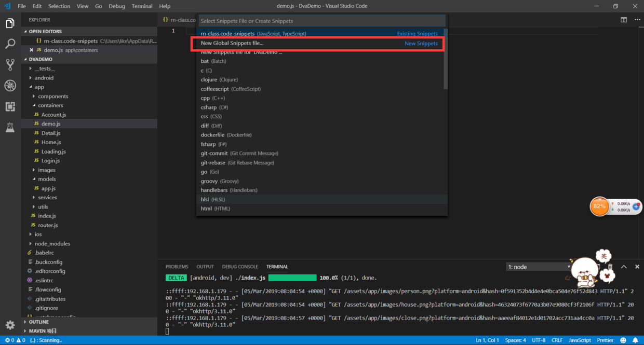
Task: Close demo.js in Open Editors
Action: (31, 50)
